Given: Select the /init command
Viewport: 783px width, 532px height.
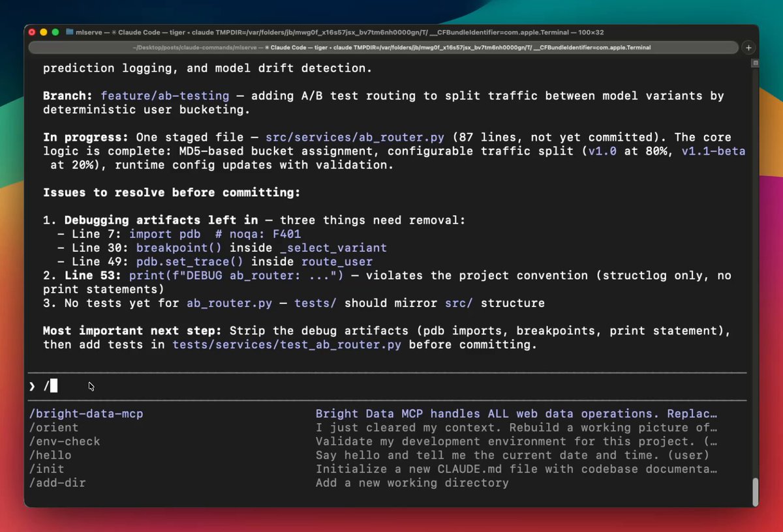Looking at the screenshot, I should 47,469.
